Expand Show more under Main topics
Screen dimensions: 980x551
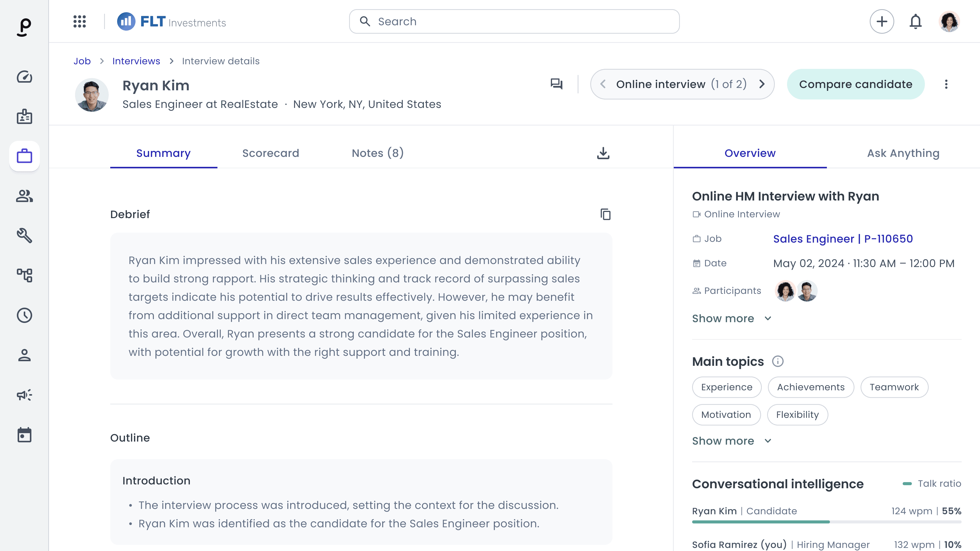(x=731, y=441)
